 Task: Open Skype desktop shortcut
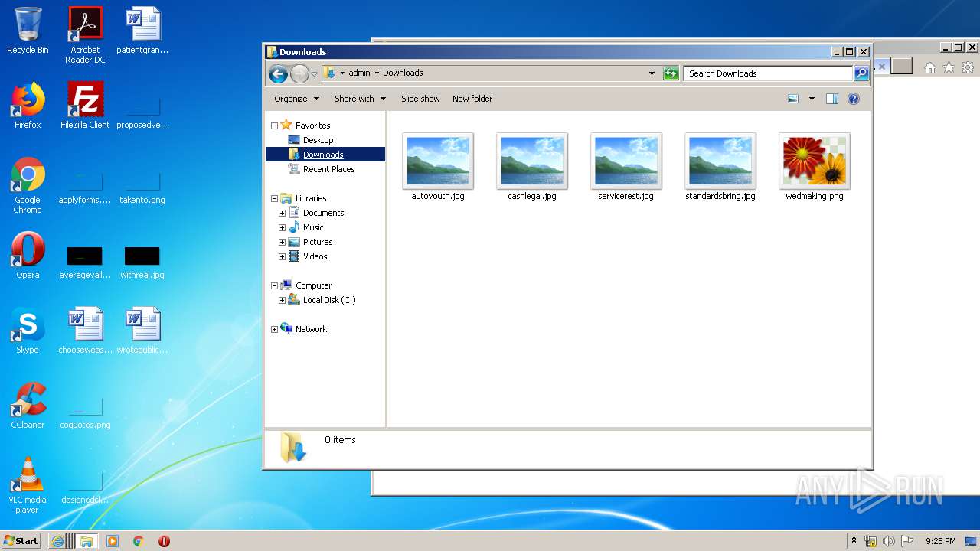28,331
